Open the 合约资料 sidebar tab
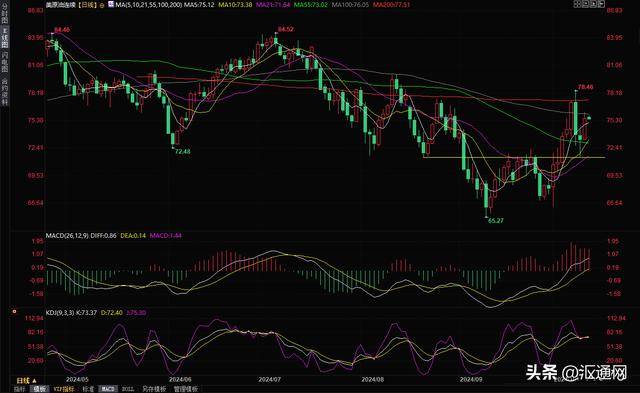 coord(5,92)
